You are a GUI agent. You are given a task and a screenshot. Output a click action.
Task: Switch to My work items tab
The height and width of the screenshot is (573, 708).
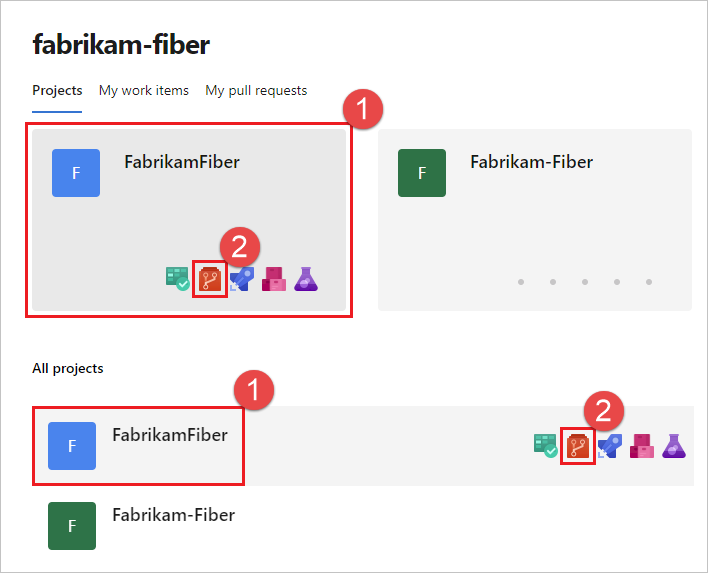[144, 90]
